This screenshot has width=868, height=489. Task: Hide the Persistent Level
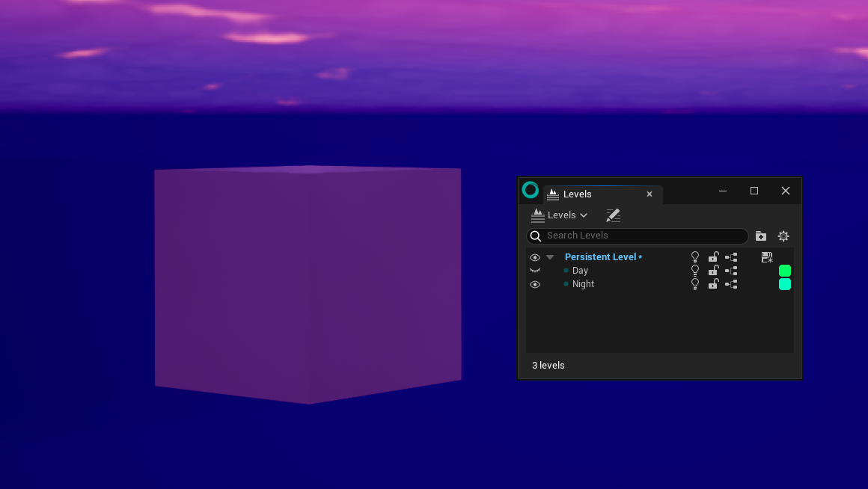coord(534,256)
